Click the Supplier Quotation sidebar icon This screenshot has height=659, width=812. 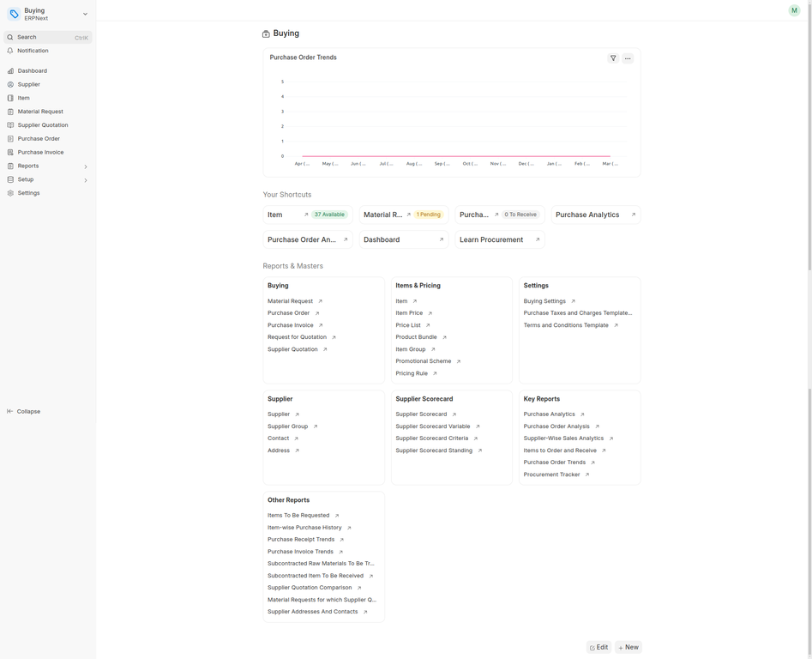click(x=10, y=125)
